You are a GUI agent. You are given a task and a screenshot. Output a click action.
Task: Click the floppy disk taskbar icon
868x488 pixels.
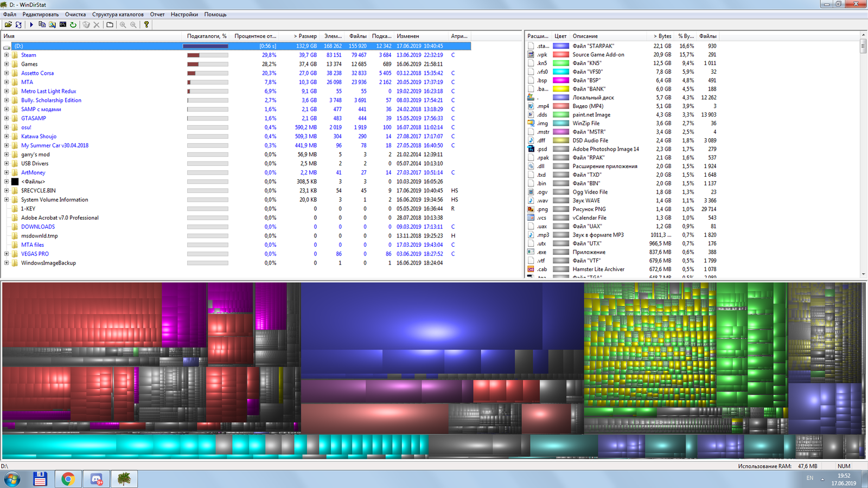[40, 479]
